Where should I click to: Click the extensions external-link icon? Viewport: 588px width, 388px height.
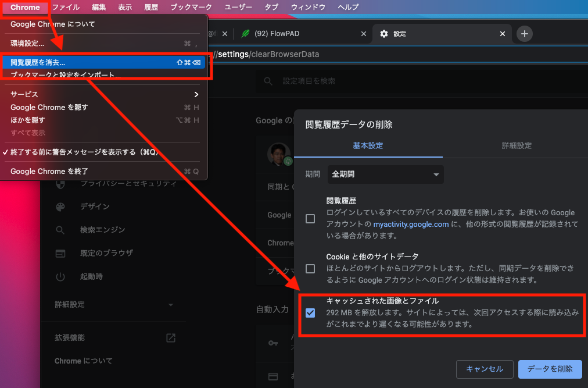[x=171, y=337]
